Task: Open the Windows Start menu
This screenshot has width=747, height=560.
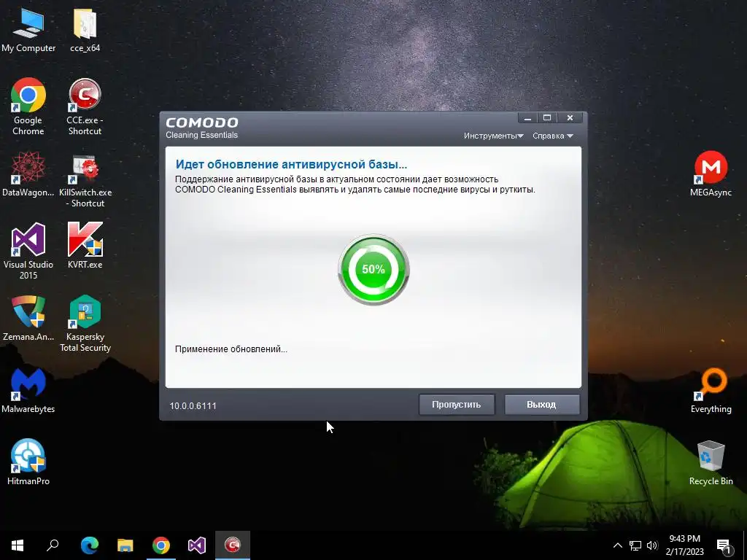Action: coord(18,545)
